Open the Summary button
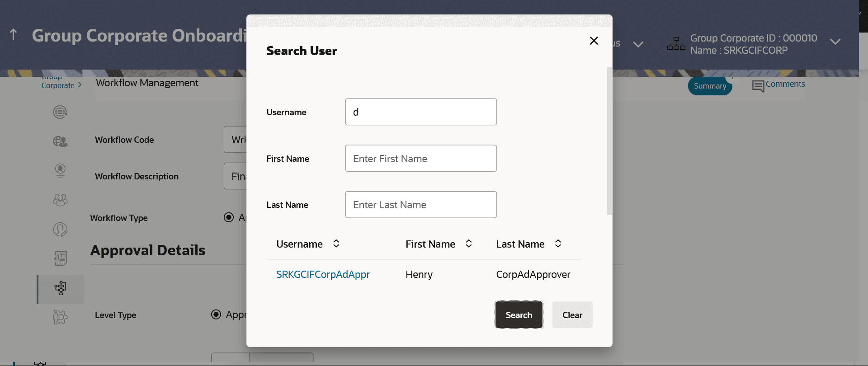Image resolution: width=868 pixels, height=366 pixels. (710, 86)
